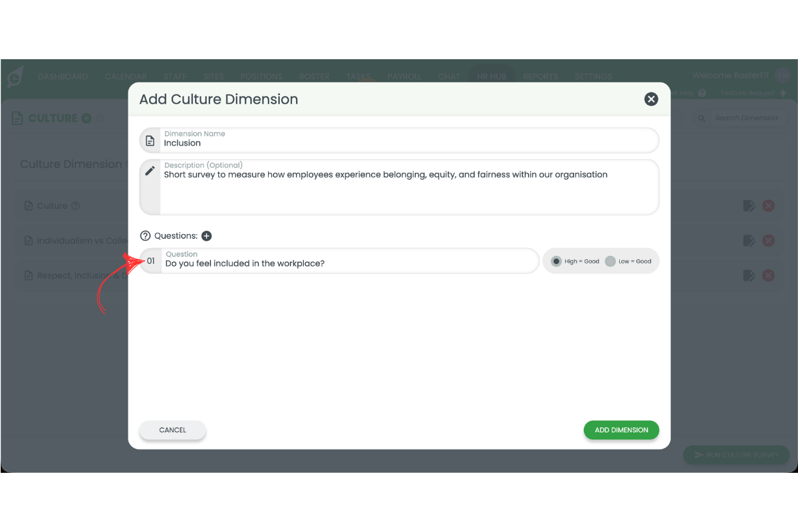This screenshot has width=798, height=532.
Task: Click the green plus to add another question
Action: [x=206, y=235]
